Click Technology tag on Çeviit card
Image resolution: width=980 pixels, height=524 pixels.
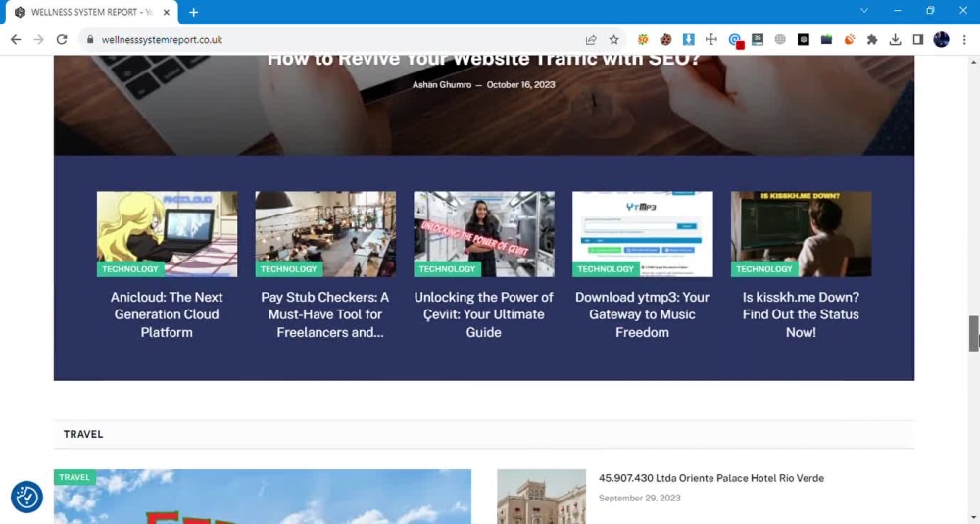click(447, 269)
